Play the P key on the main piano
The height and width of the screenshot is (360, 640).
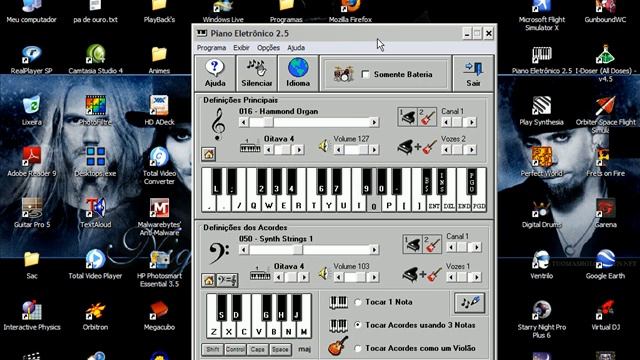tap(389, 206)
